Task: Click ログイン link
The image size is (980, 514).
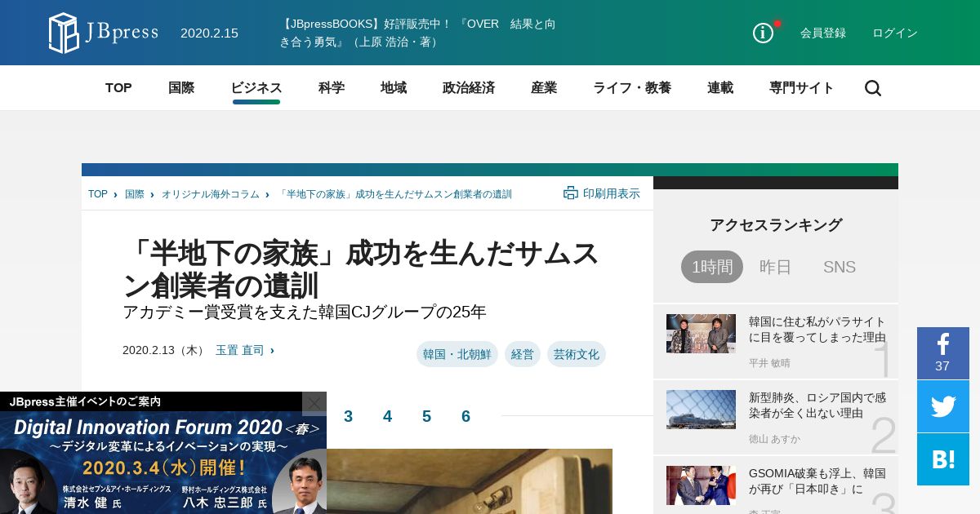Action: click(x=895, y=33)
